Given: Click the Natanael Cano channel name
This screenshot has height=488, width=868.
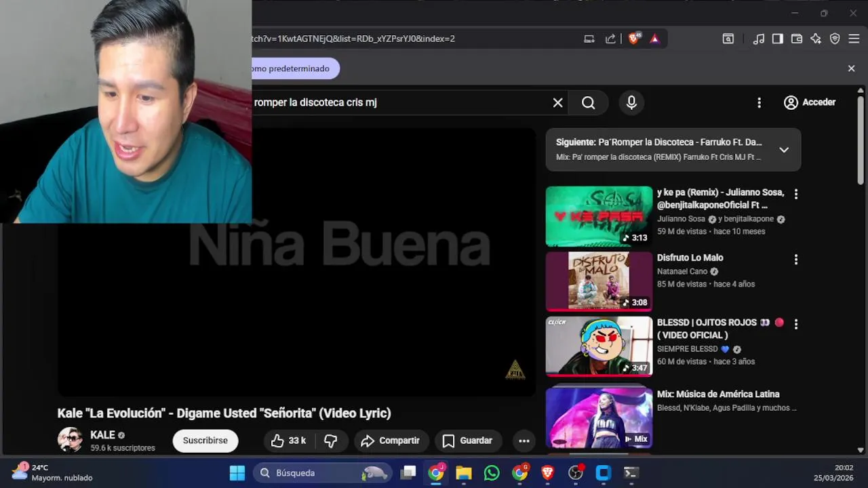Looking at the screenshot, I should coord(682,271).
